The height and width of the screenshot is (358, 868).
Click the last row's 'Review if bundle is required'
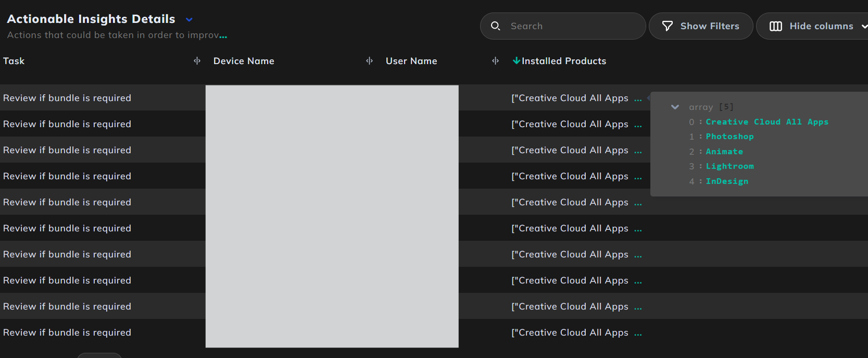point(67,332)
